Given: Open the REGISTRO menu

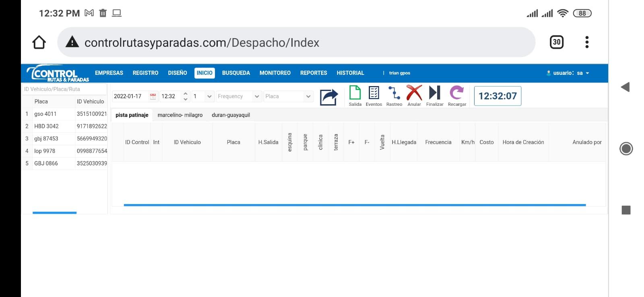Looking at the screenshot, I should point(145,73).
